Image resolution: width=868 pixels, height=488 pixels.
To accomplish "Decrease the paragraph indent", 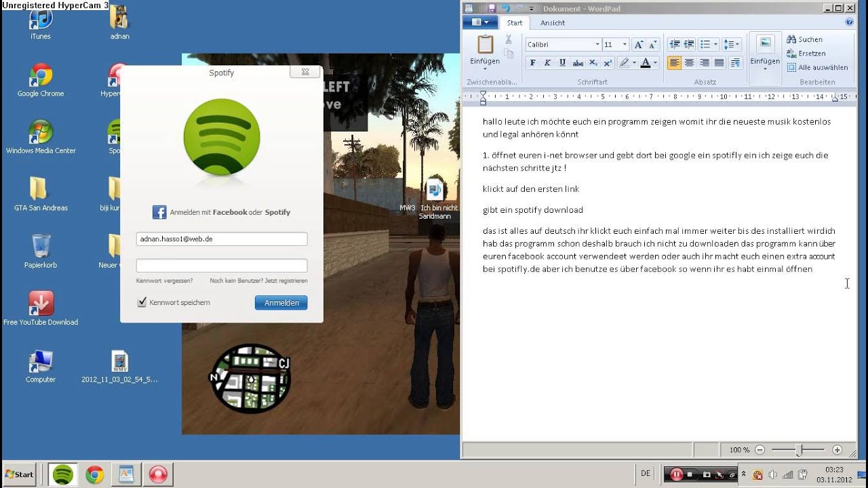I will (674, 45).
